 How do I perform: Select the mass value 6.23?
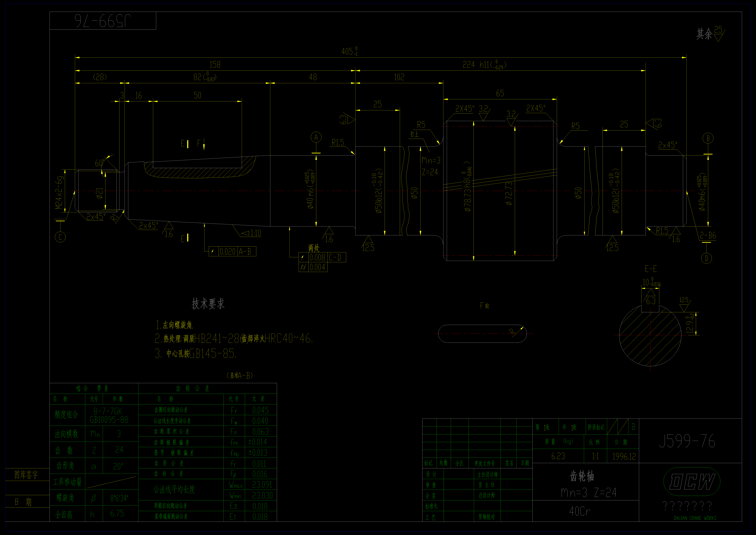(x=558, y=456)
